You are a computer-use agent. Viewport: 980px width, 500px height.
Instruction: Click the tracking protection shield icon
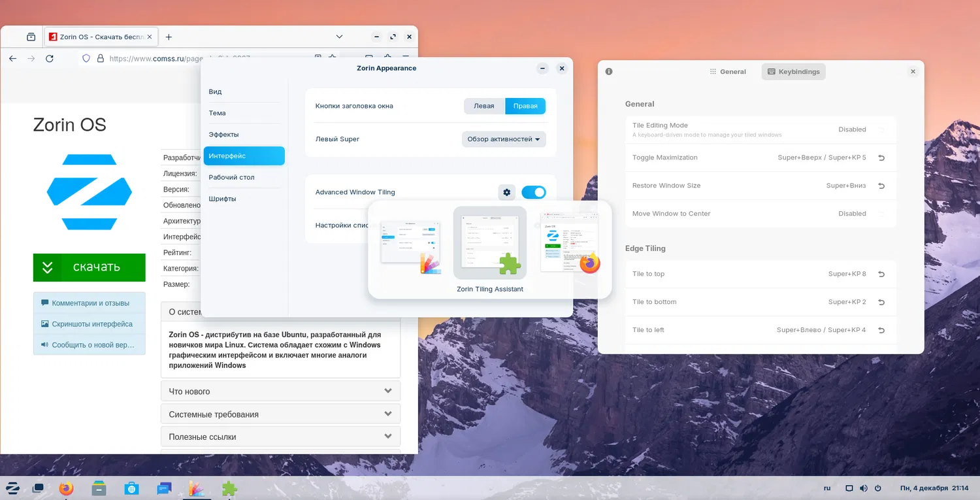pyautogui.click(x=86, y=58)
